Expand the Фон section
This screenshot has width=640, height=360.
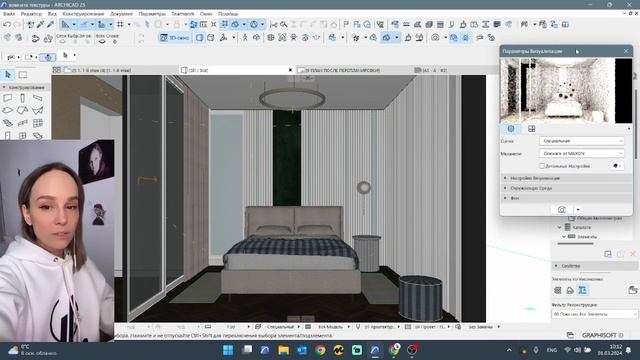coord(566,198)
